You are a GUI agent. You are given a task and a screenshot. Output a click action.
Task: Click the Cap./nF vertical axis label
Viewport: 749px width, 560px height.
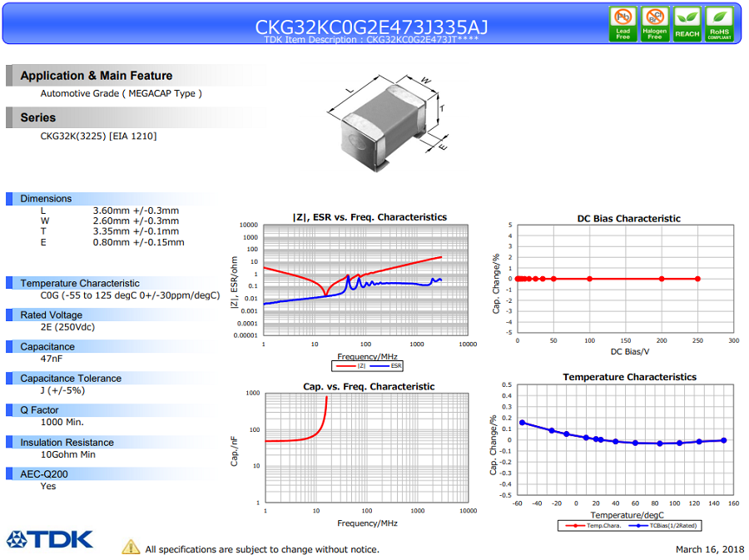point(234,451)
